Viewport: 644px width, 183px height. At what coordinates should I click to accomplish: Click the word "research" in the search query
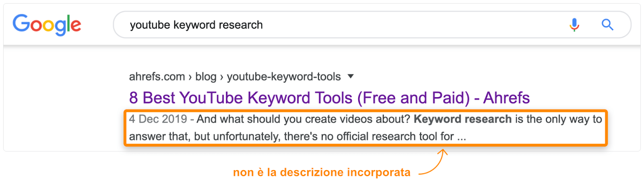[241, 25]
